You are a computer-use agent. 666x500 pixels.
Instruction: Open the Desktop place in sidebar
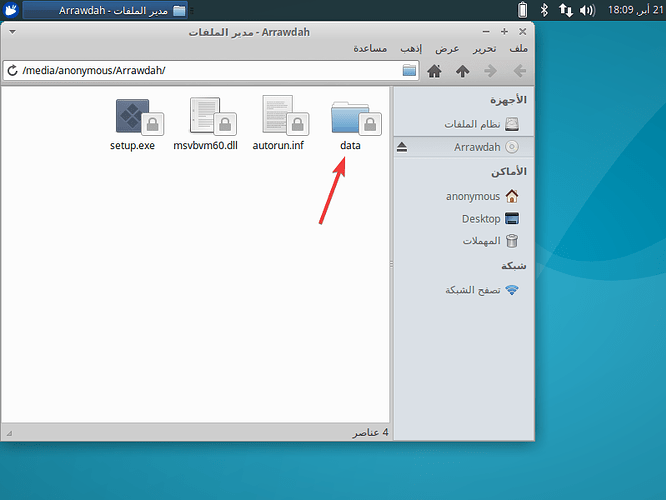click(x=481, y=219)
